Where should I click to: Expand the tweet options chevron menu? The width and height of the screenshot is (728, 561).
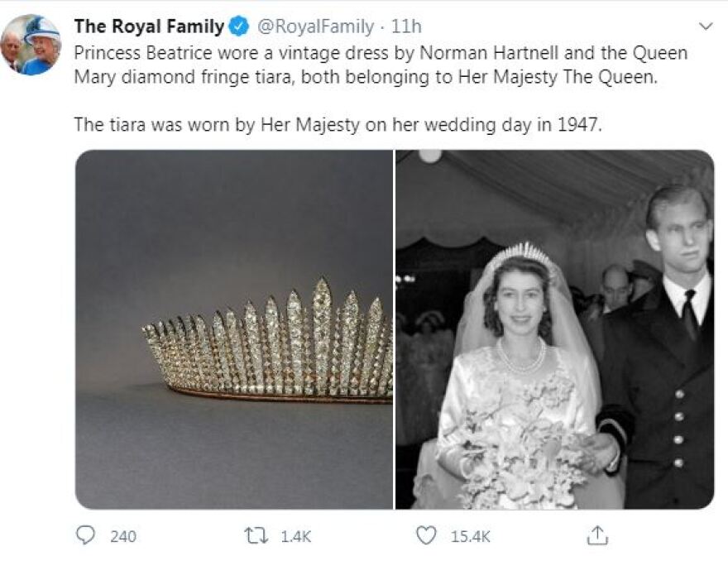706,26
